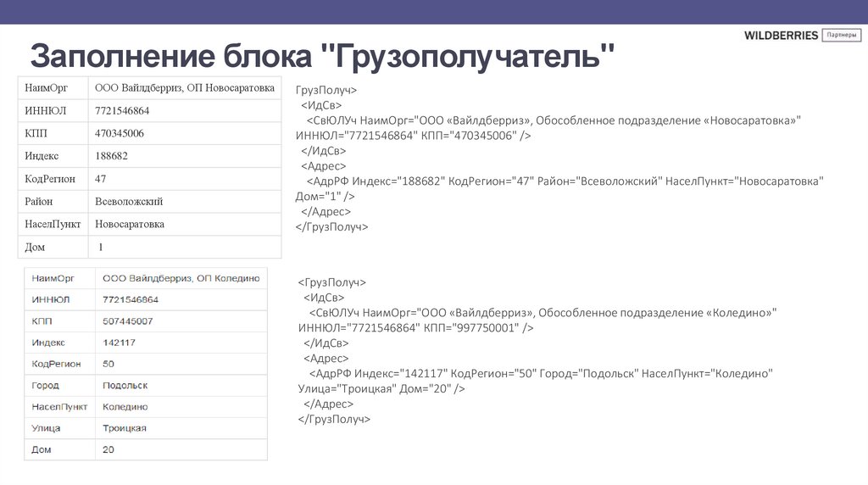Select table cell "Подольск"
Image resolution: width=868 pixels, height=485 pixels.
125,385
